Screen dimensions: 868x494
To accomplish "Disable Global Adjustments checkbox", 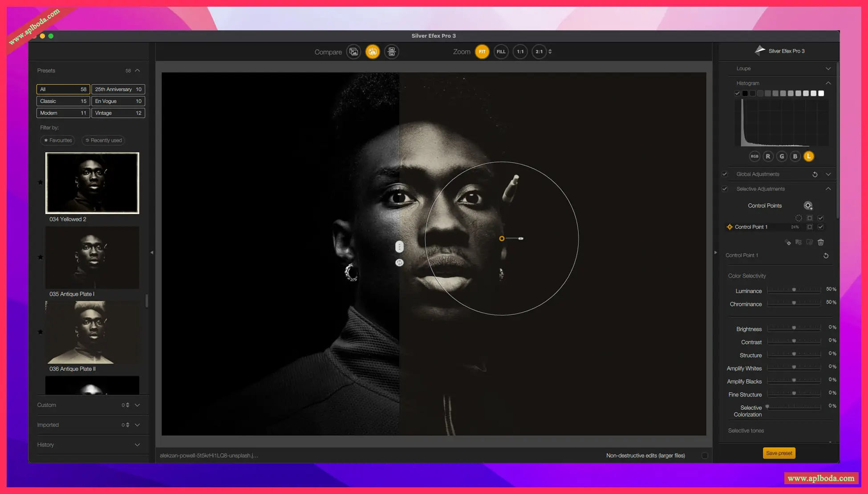I will point(725,174).
